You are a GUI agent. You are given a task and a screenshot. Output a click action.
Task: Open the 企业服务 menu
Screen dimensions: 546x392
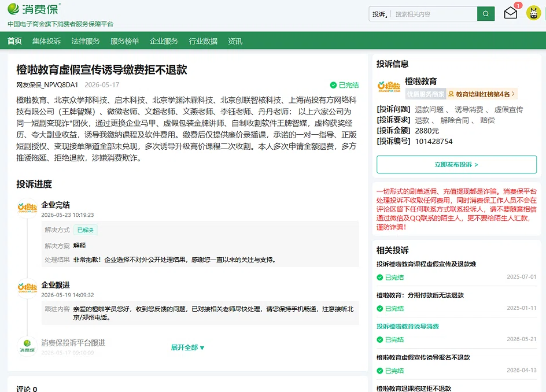click(x=164, y=41)
